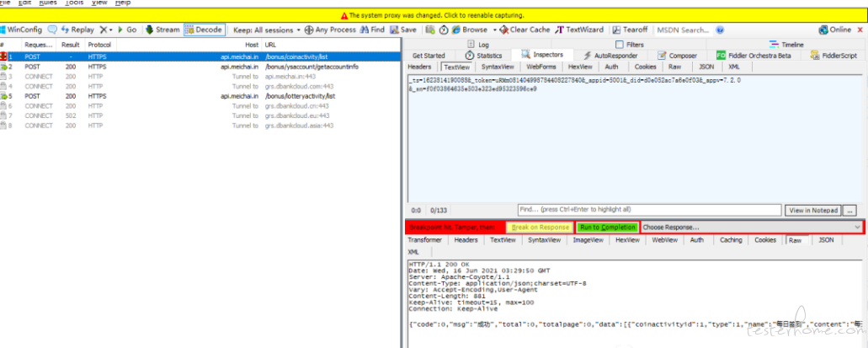Tick the Filters tab checkbox

tap(620, 45)
